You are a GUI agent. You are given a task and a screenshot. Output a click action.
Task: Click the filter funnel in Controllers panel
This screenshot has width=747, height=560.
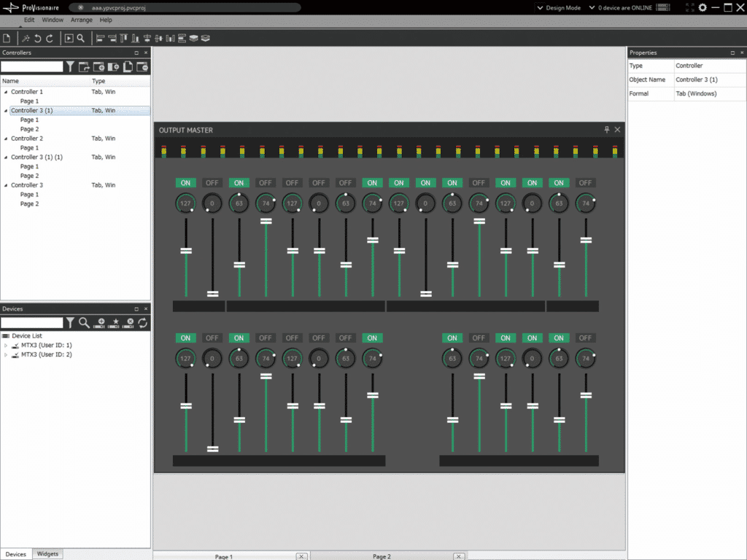[70, 67]
